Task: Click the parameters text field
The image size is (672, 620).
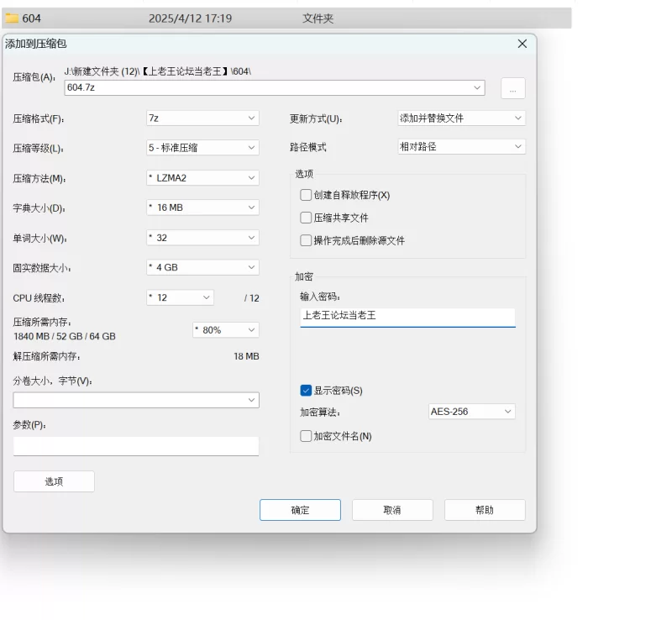Action: coord(136,446)
